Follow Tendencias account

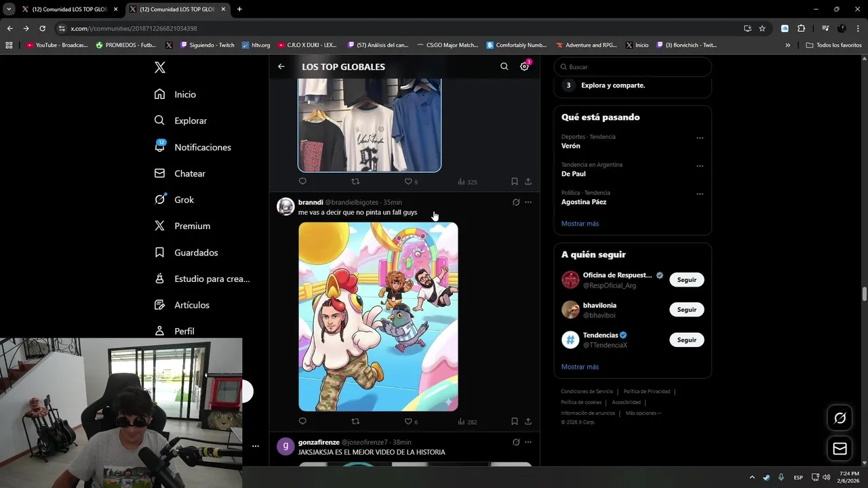click(686, 340)
